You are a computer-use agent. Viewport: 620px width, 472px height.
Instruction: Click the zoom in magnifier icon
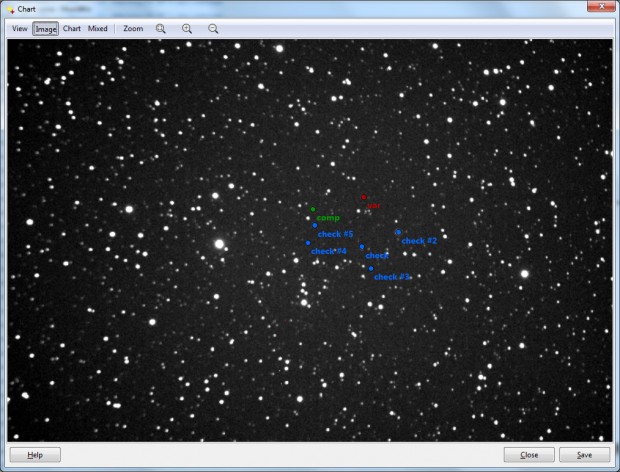pos(187,29)
